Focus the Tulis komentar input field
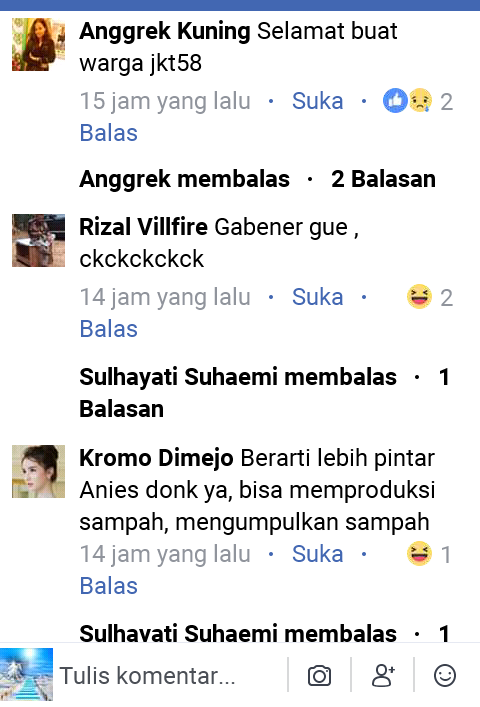Viewport: 480px width, 707px height. click(x=171, y=675)
